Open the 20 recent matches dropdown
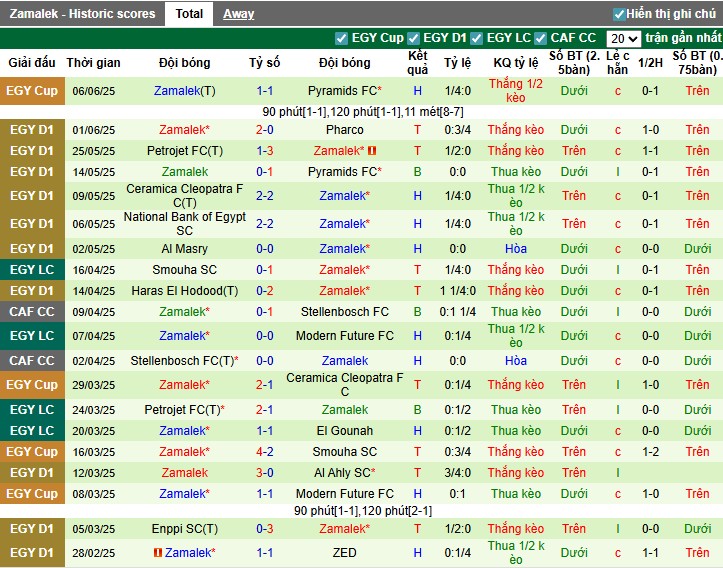This screenshot has width=723, height=568. (x=623, y=39)
